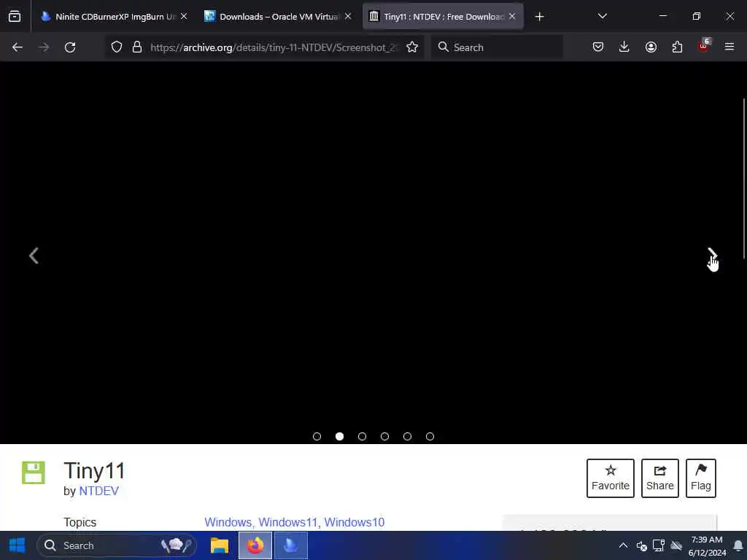Open network status tray icon
This screenshot has height=560, width=747.
point(659,545)
